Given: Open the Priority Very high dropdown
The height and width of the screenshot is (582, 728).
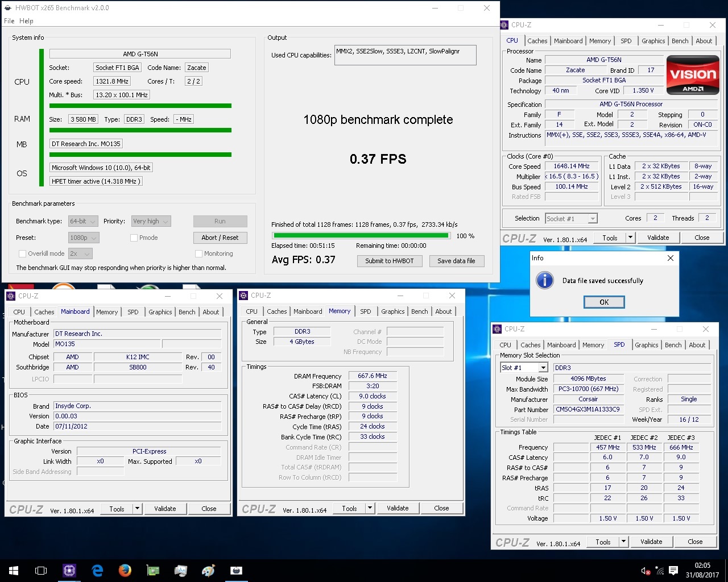Looking at the screenshot, I should click(151, 222).
